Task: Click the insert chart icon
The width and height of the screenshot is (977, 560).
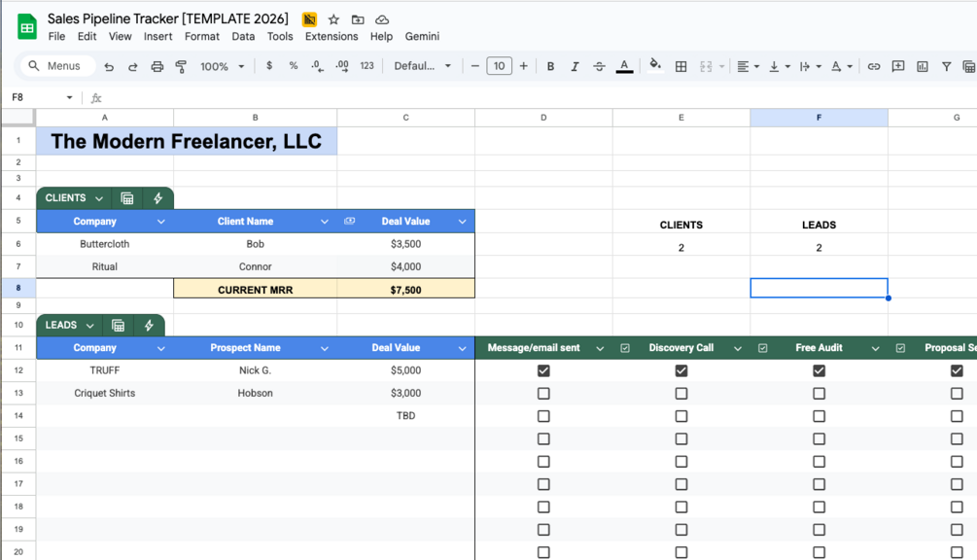Action: click(923, 66)
